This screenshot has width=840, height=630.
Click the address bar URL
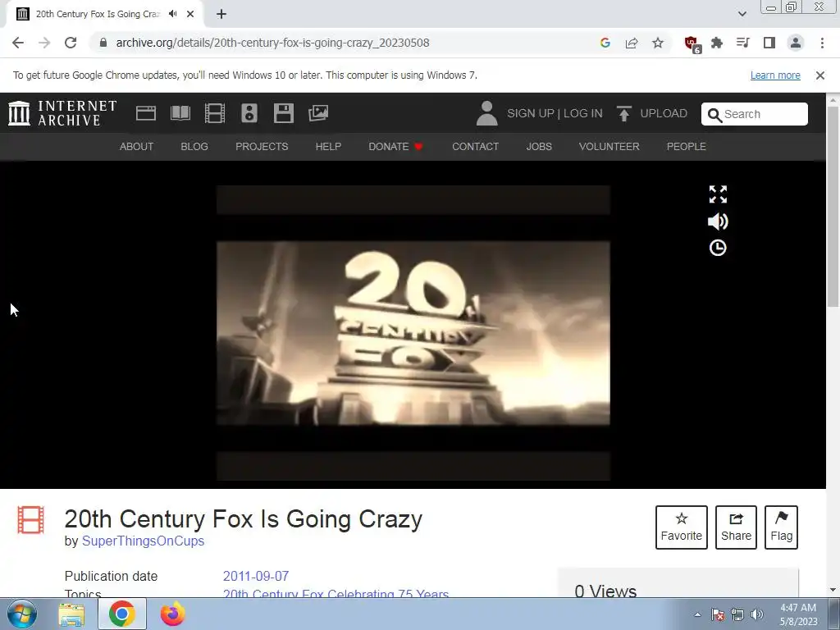[272, 43]
